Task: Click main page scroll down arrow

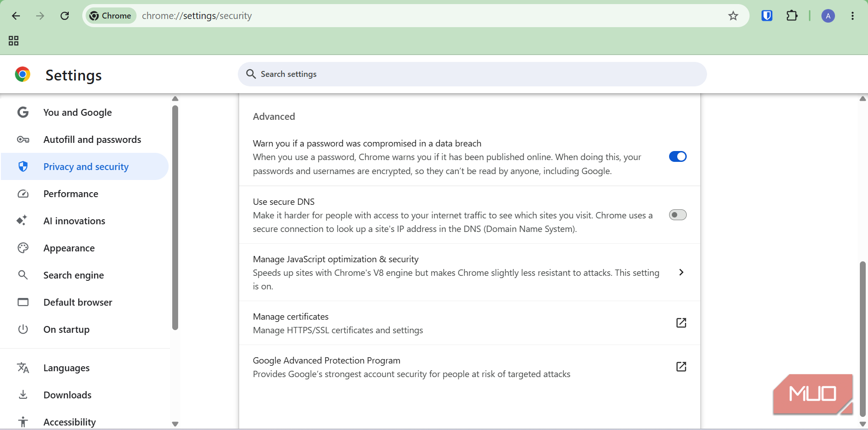Action: pyautogui.click(x=863, y=424)
